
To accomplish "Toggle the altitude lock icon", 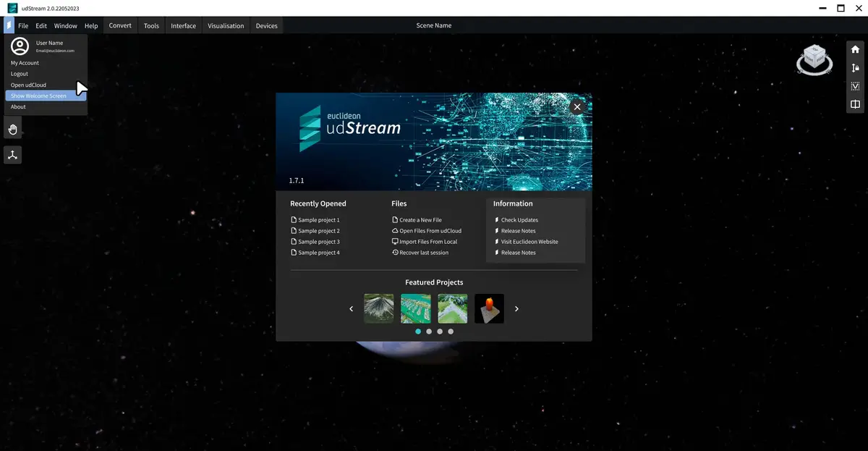I will [x=855, y=68].
